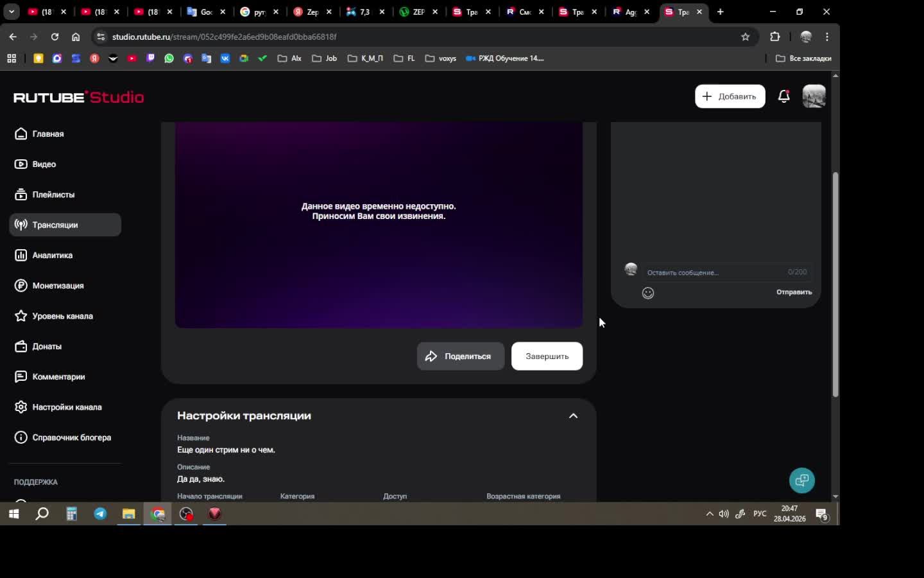
Task: Send the chat message with Отправить
Action: (x=794, y=292)
